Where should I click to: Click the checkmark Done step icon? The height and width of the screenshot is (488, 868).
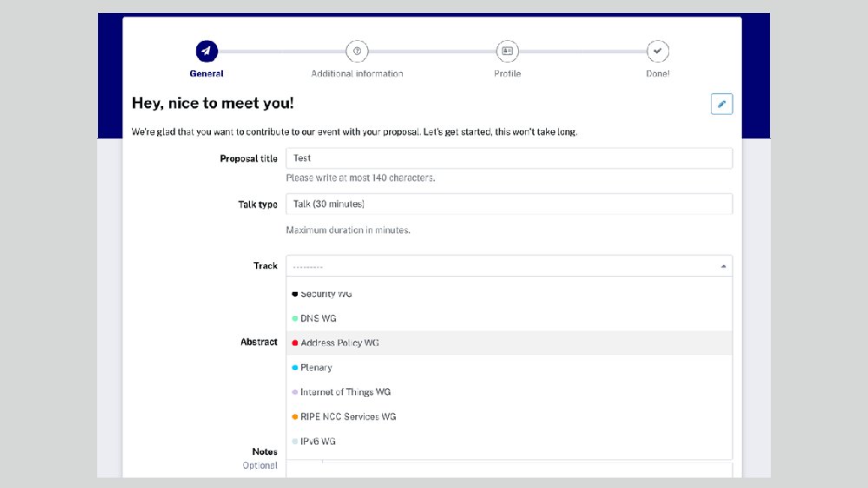(x=658, y=51)
